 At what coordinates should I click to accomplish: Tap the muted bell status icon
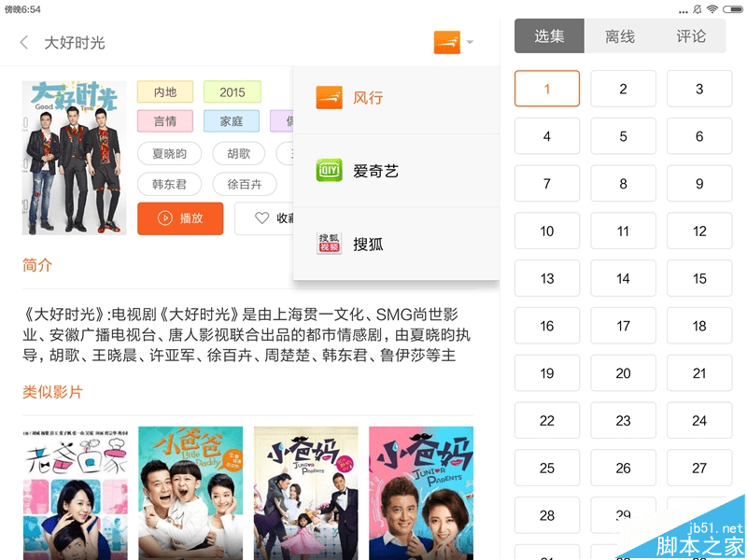click(697, 9)
